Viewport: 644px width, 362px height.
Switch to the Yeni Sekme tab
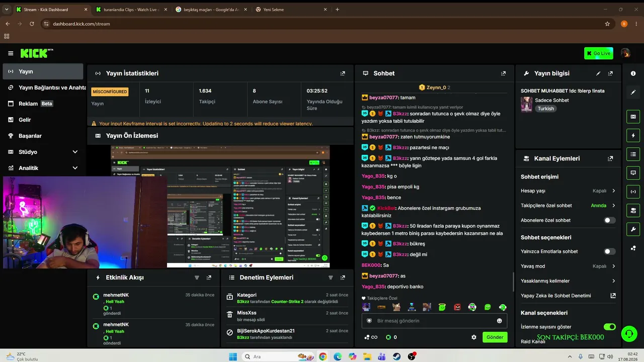tap(291, 9)
